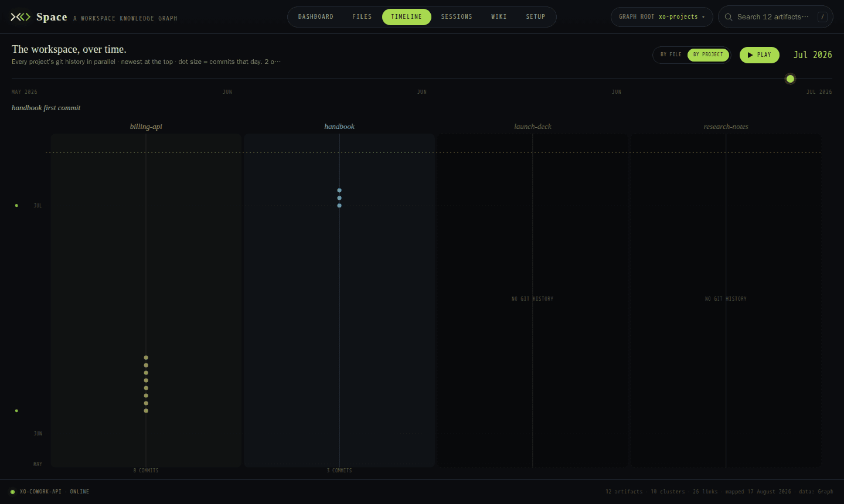Click the online status dot in footer

[13, 492]
